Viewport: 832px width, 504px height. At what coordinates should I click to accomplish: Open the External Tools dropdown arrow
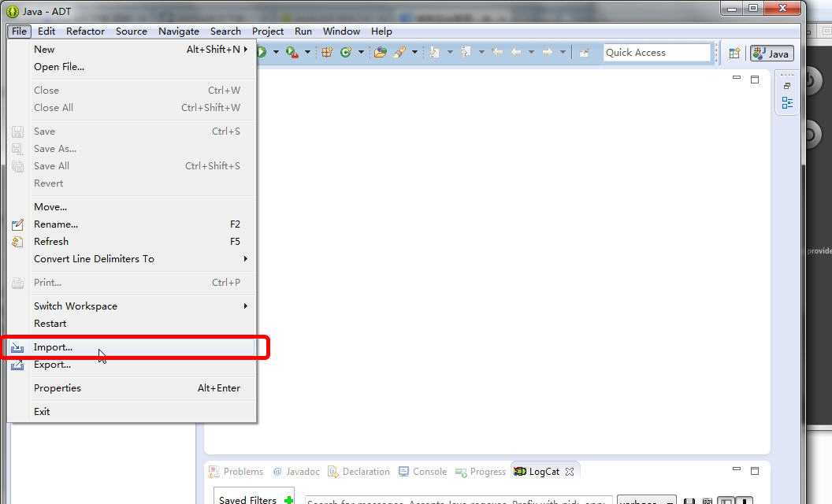pos(307,52)
